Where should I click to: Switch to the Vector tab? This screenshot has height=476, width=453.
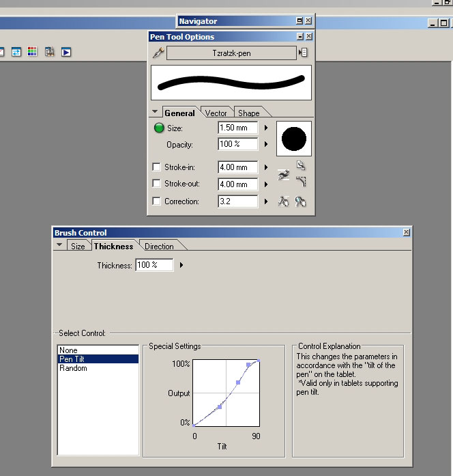pyautogui.click(x=216, y=113)
